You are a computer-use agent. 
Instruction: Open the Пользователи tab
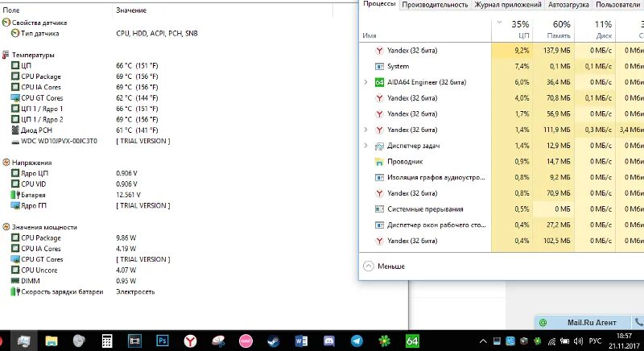617,5
